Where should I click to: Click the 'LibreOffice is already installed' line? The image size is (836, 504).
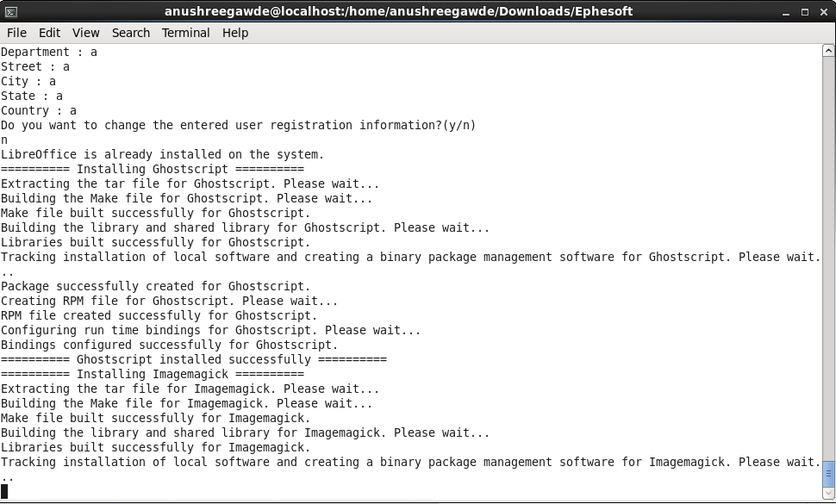click(163, 154)
